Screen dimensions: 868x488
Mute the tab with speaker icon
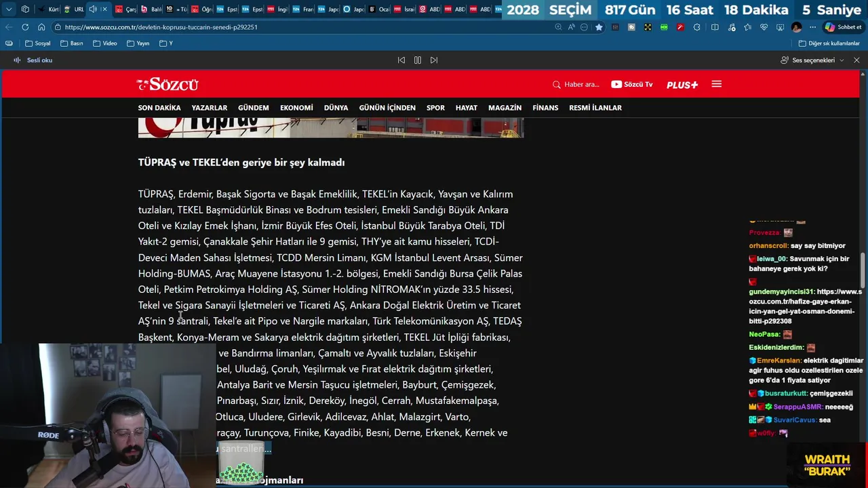point(93,9)
